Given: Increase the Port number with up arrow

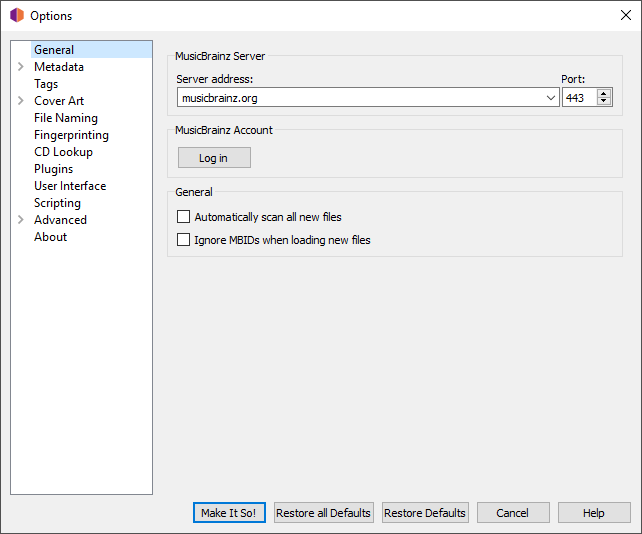Looking at the screenshot, I should (x=604, y=93).
